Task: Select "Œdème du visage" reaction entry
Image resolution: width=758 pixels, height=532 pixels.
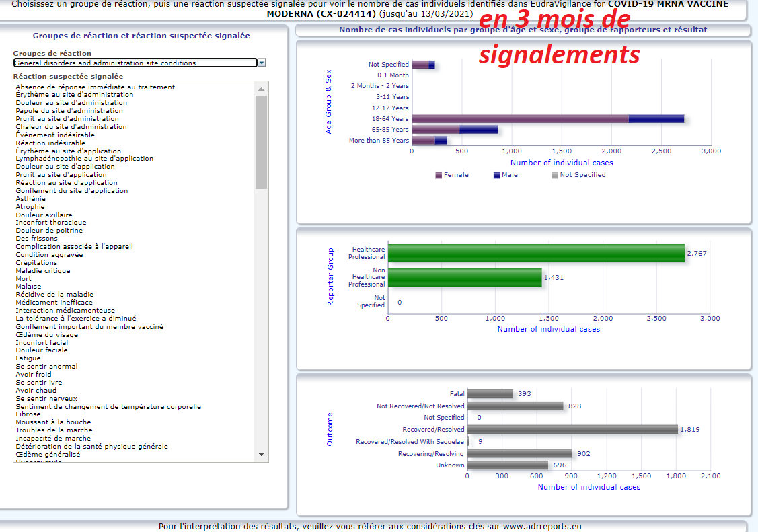Action: [46, 334]
